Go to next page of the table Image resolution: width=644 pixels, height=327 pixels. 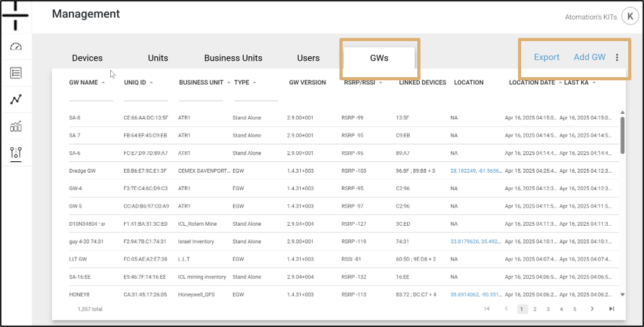(x=592, y=309)
